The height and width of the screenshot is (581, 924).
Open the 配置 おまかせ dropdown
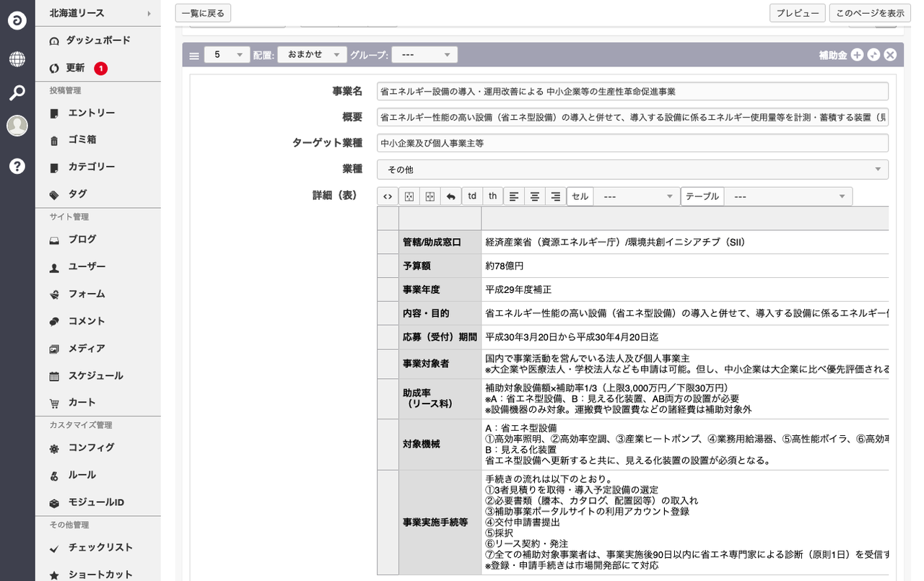[312, 55]
